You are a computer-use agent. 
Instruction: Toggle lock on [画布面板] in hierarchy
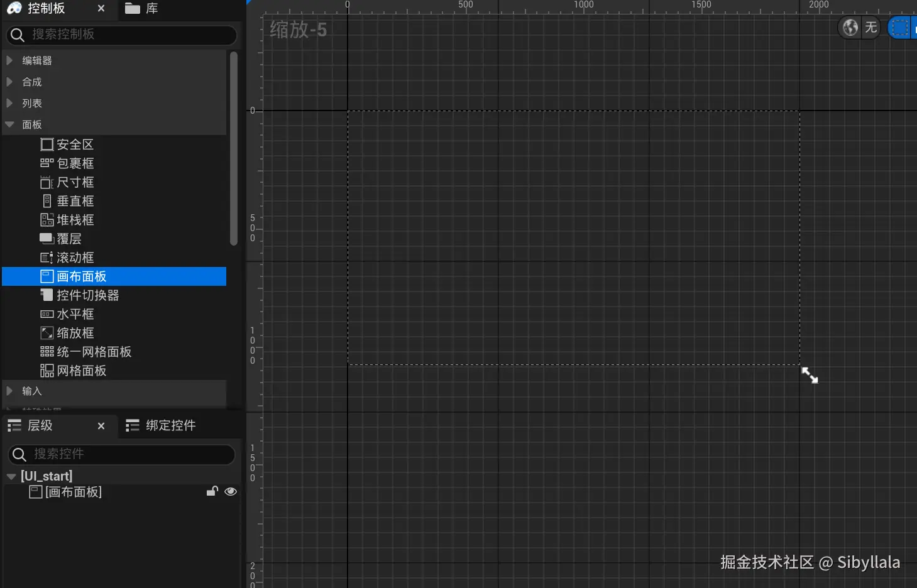pos(212,491)
